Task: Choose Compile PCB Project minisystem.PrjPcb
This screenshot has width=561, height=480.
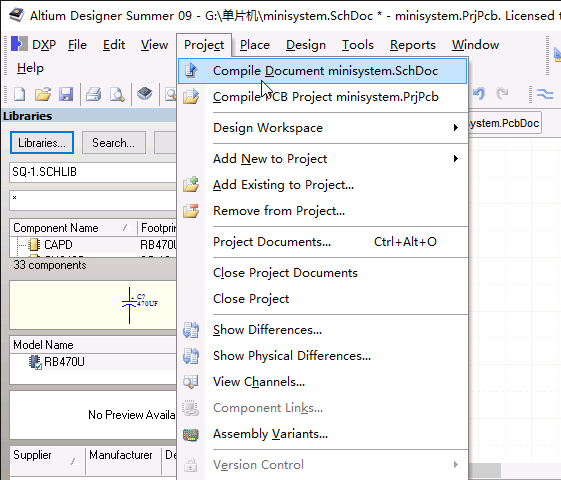Action: 322,97
